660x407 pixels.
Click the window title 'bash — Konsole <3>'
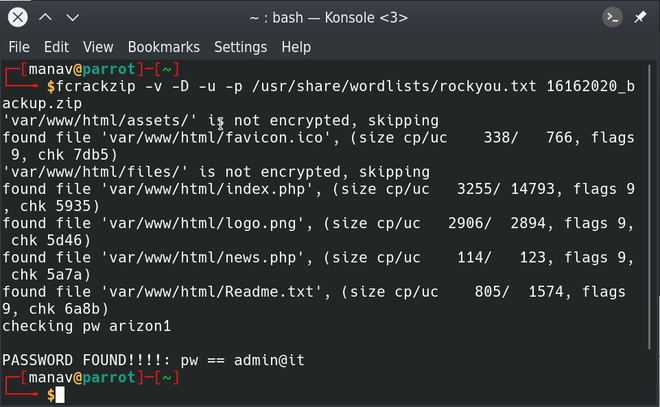[330, 18]
